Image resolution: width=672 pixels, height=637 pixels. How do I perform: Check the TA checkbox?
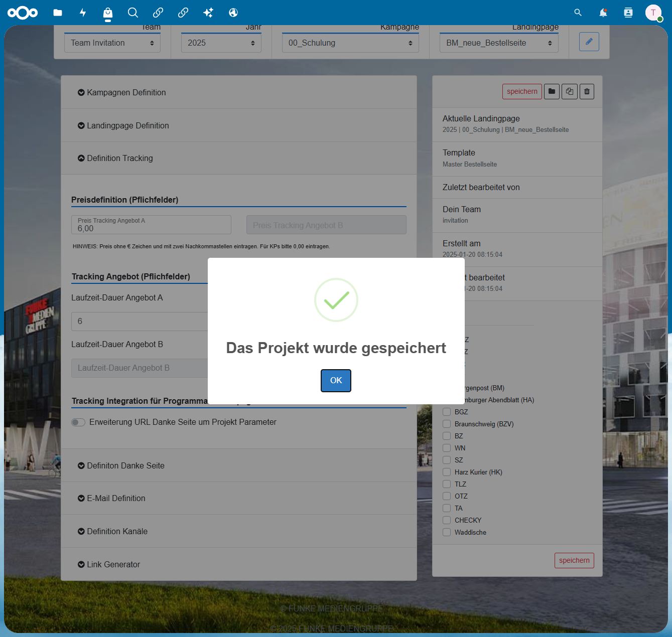coord(447,508)
